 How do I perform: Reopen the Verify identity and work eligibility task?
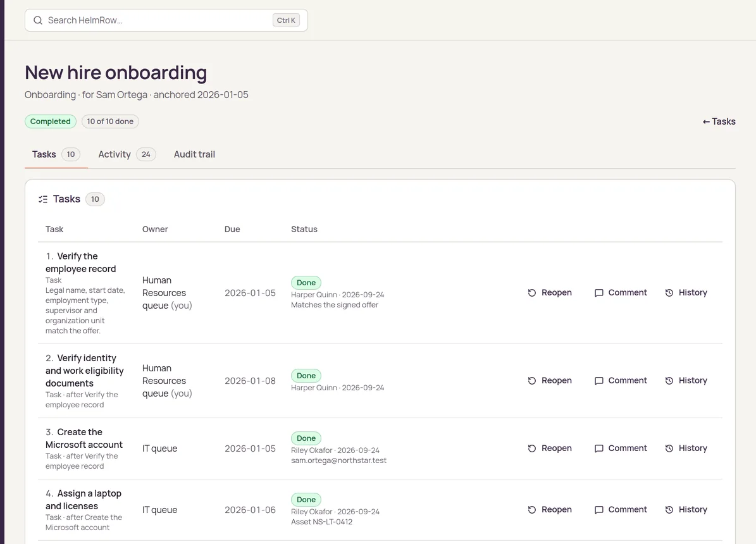tap(550, 381)
